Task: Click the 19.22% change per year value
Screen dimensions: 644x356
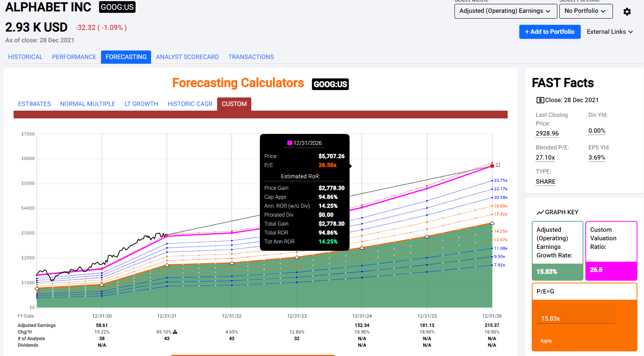Action: point(102,332)
